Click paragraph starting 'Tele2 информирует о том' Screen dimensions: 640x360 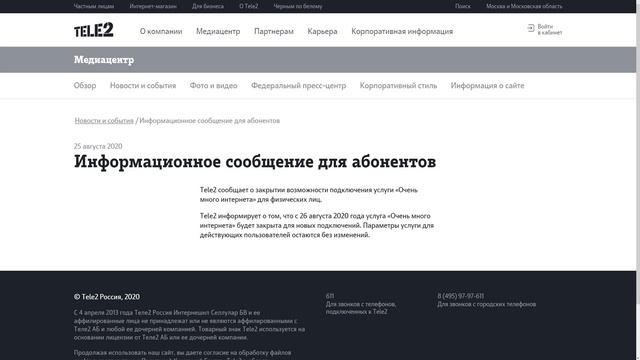317,225
